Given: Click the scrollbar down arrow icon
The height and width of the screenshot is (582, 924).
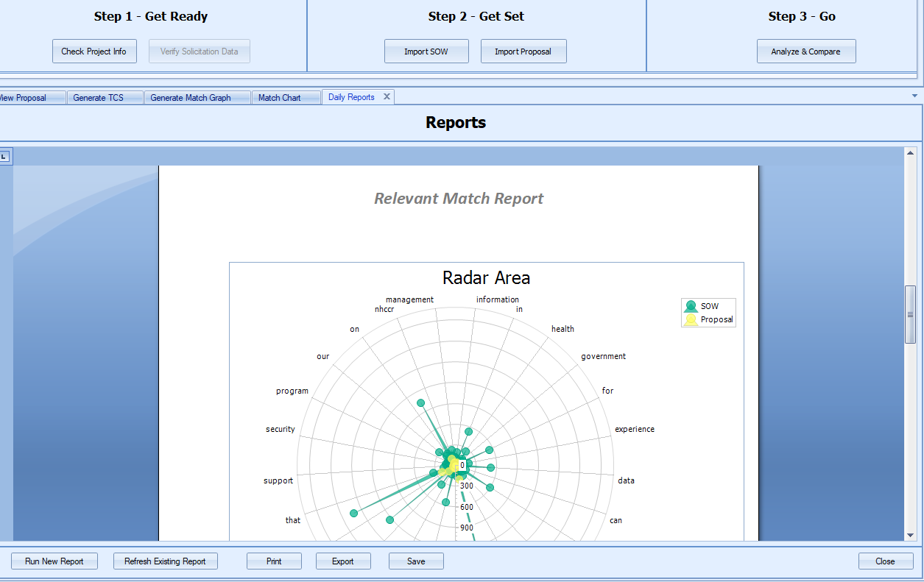Looking at the screenshot, I should pos(909,535).
